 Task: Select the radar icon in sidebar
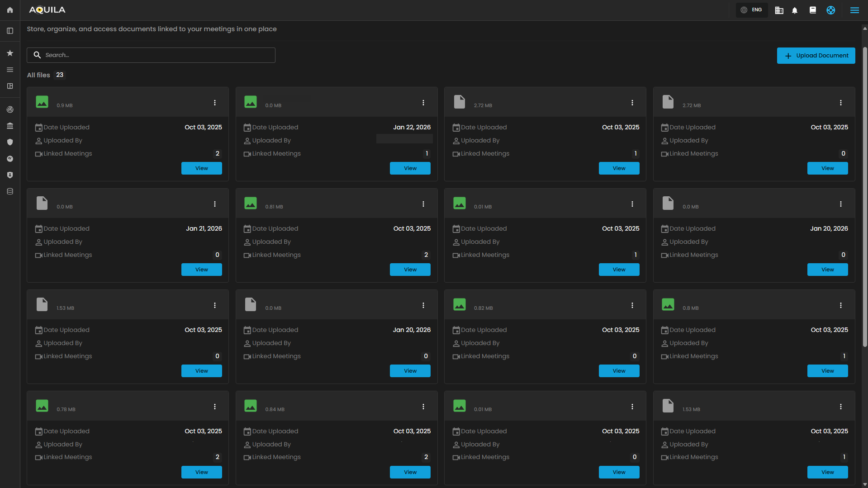click(x=10, y=109)
